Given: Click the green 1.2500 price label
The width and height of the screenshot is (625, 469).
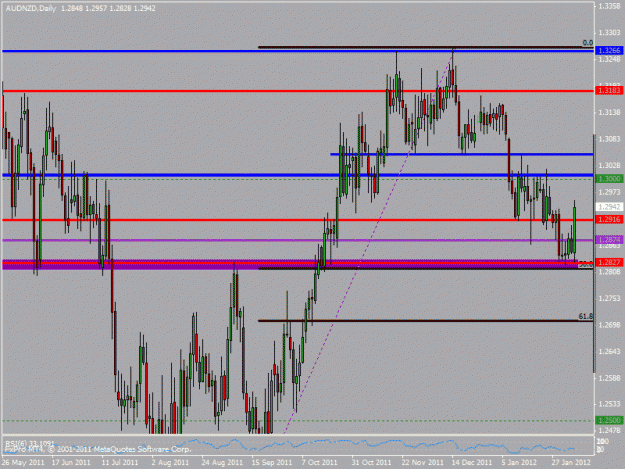Looking at the screenshot, I should (x=609, y=420).
